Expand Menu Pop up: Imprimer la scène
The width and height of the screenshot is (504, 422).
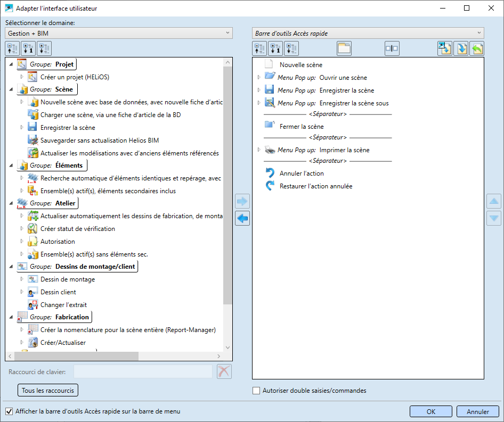pyautogui.click(x=259, y=150)
